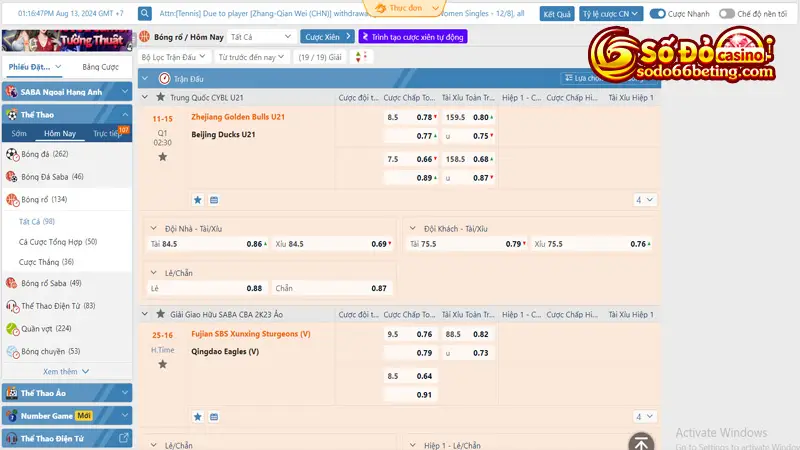Expand the Xem thêm sports list
Screen dimensions: 800x450
coord(65,371)
